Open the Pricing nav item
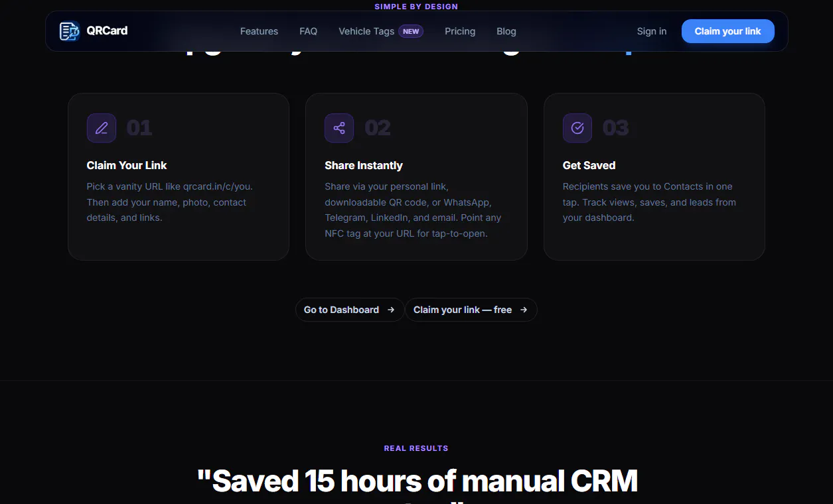Image resolution: width=833 pixels, height=504 pixels. point(460,31)
